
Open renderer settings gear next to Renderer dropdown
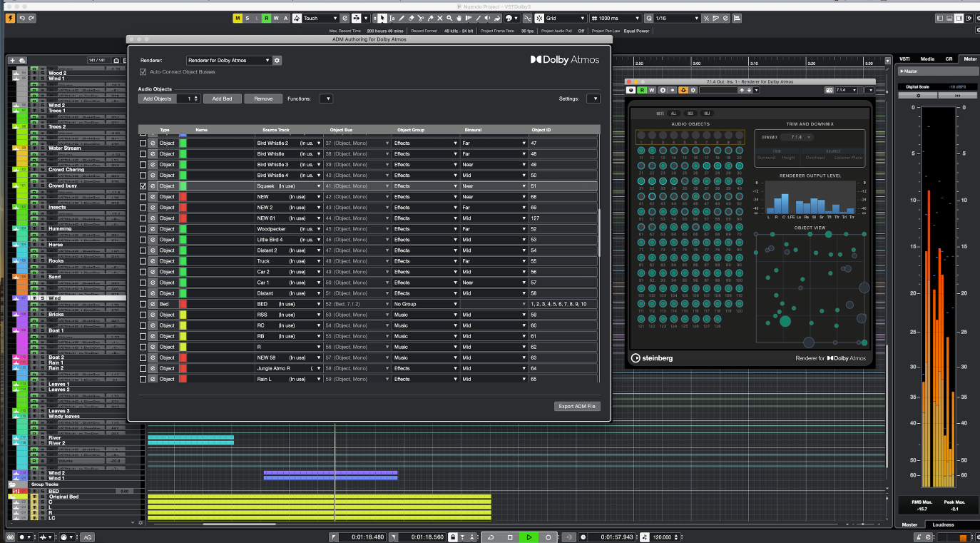277,61
